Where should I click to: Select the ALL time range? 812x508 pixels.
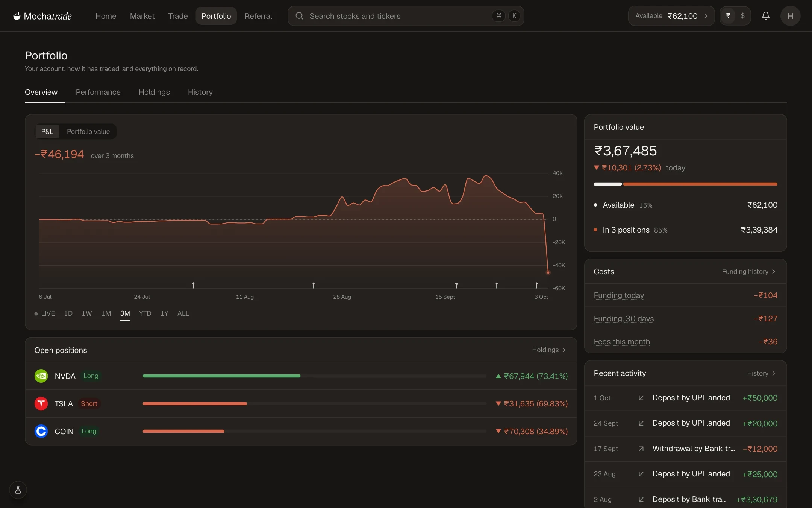(183, 313)
